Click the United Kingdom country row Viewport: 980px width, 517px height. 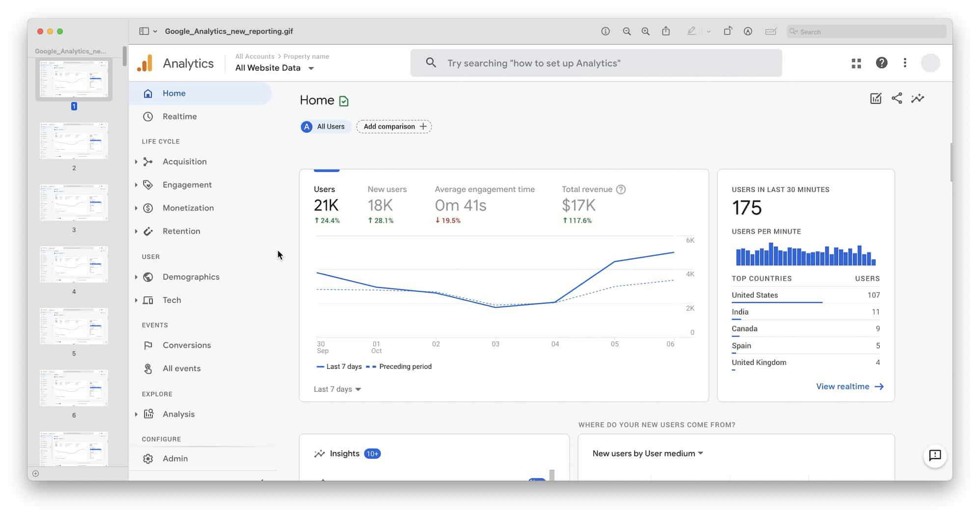point(805,362)
